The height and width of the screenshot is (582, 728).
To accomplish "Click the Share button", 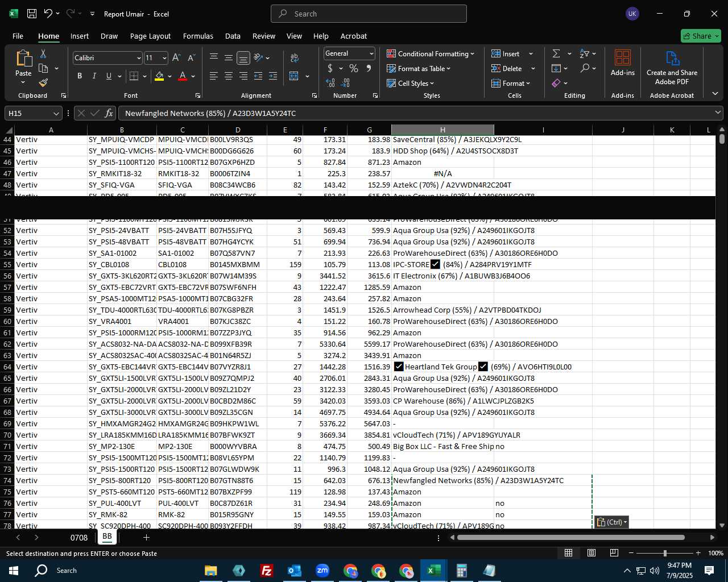I will pos(701,36).
